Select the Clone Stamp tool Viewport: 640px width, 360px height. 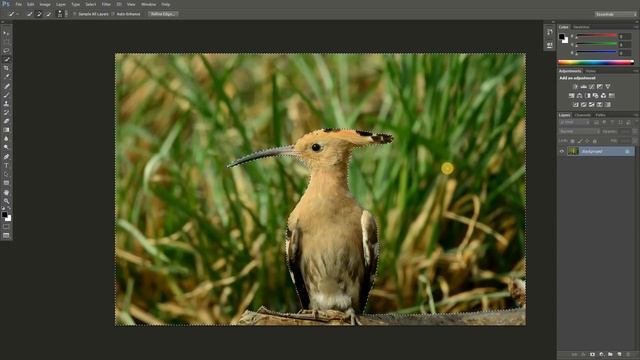click(6, 104)
